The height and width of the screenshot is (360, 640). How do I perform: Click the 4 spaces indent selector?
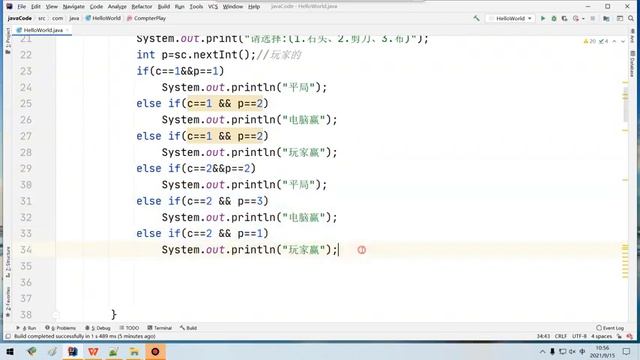[601, 336]
